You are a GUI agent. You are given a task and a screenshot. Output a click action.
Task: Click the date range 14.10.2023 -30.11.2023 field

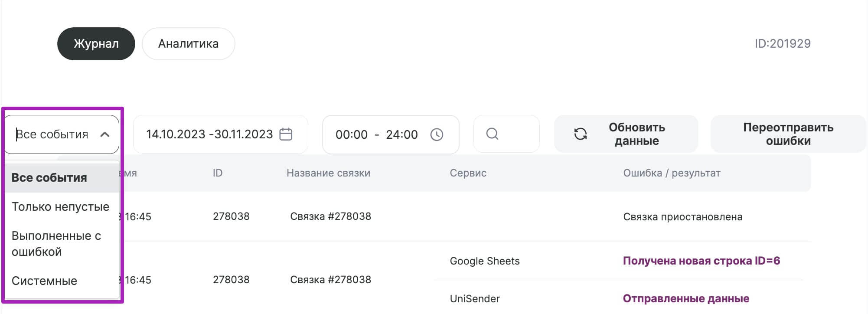[x=220, y=134]
